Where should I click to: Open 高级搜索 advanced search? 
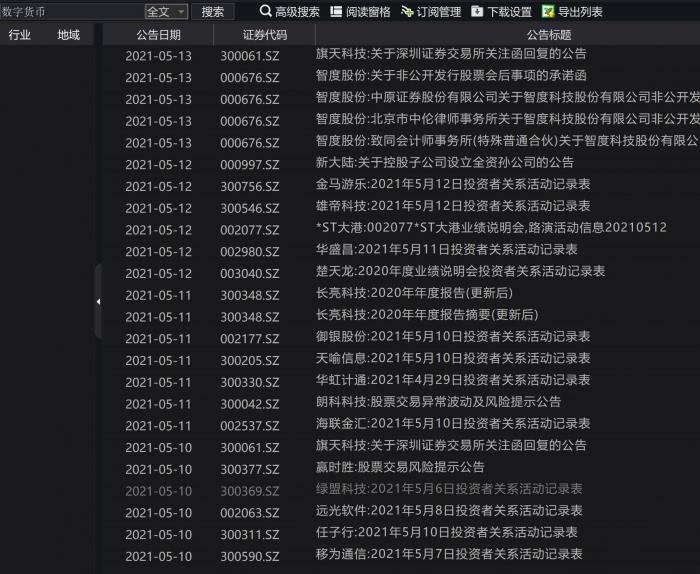tap(289, 12)
